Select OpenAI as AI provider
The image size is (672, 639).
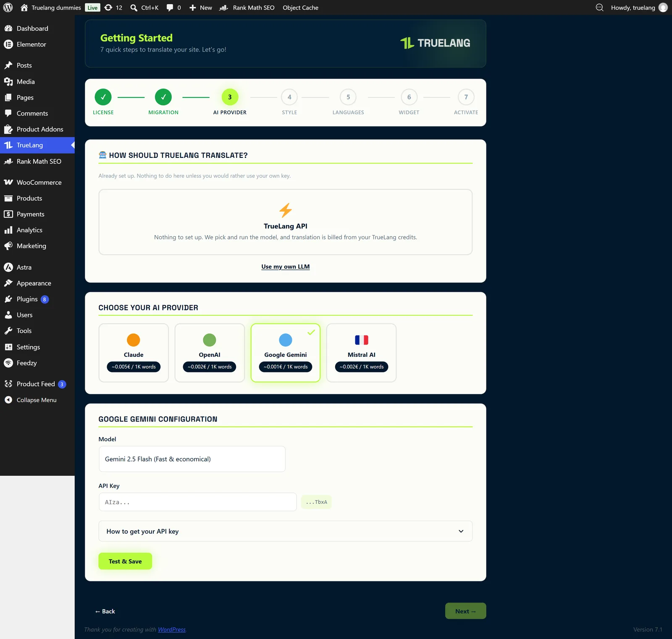[x=210, y=353]
